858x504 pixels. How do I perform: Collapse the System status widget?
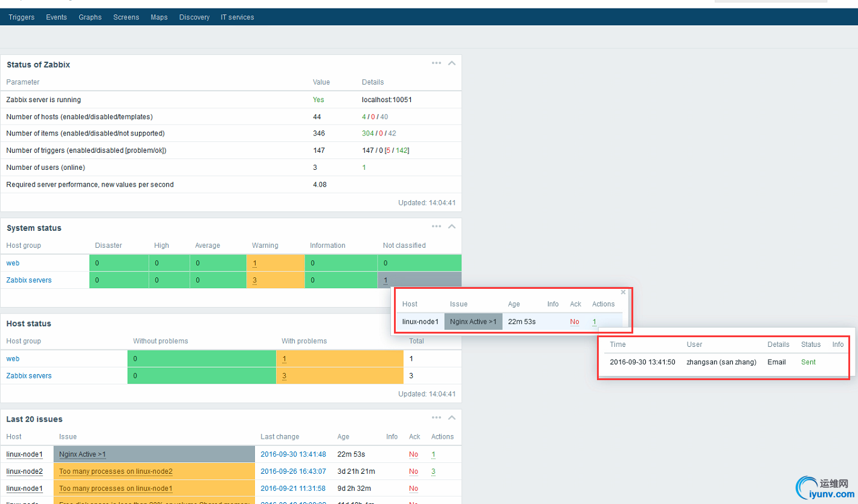pos(451,227)
